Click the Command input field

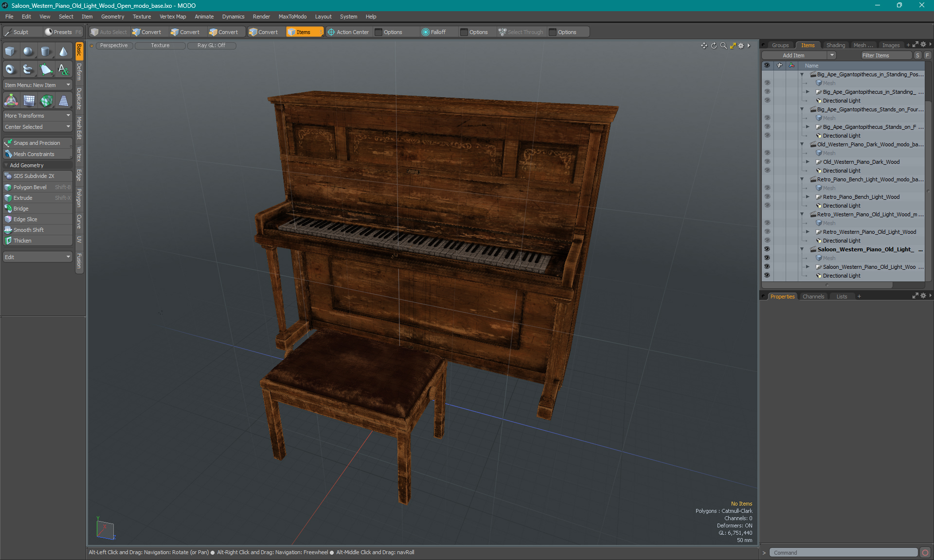(x=844, y=553)
